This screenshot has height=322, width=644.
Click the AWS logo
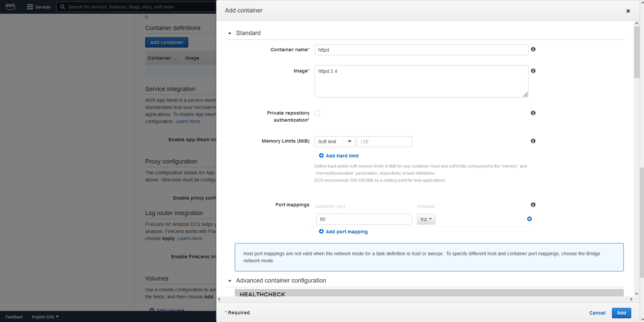pos(10,7)
